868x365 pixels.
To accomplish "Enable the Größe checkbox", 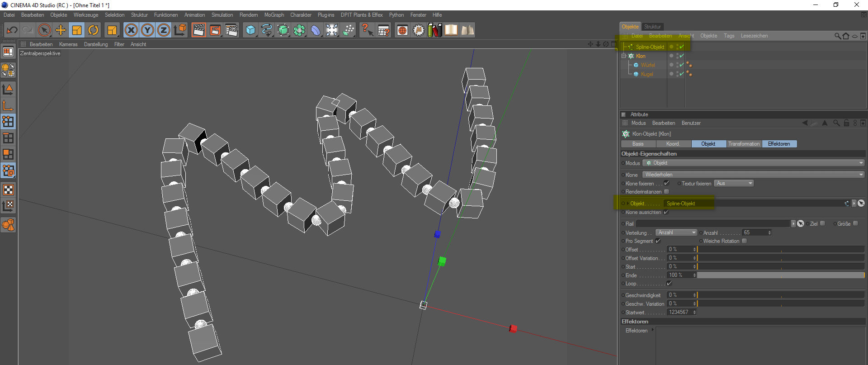I will pos(855,223).
